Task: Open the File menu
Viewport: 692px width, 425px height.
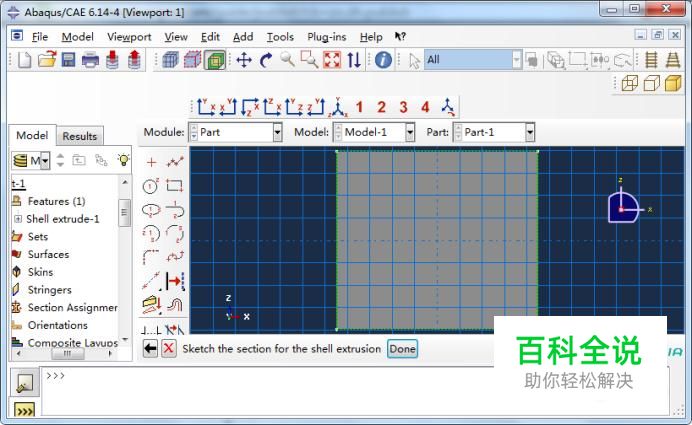Action: (40, 37)
